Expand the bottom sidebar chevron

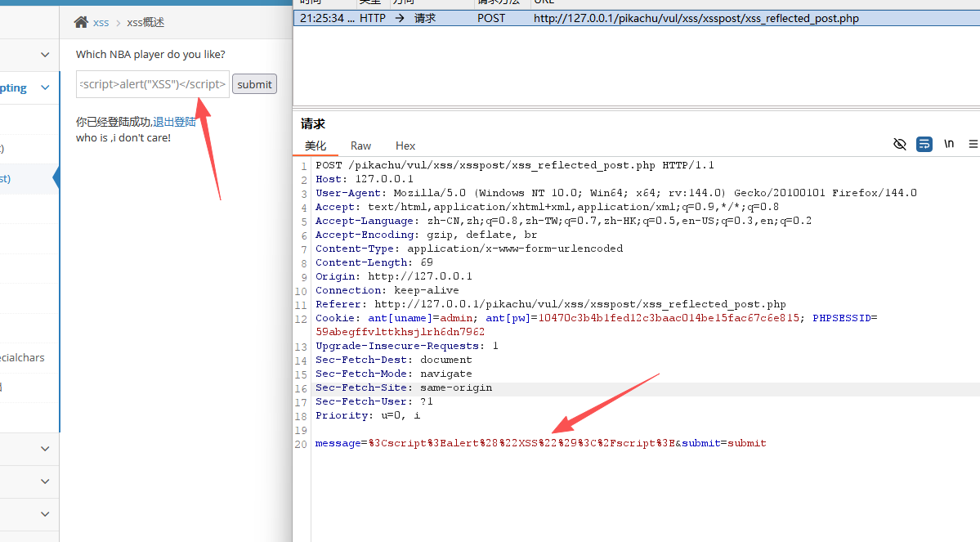(x=45, y=514)
